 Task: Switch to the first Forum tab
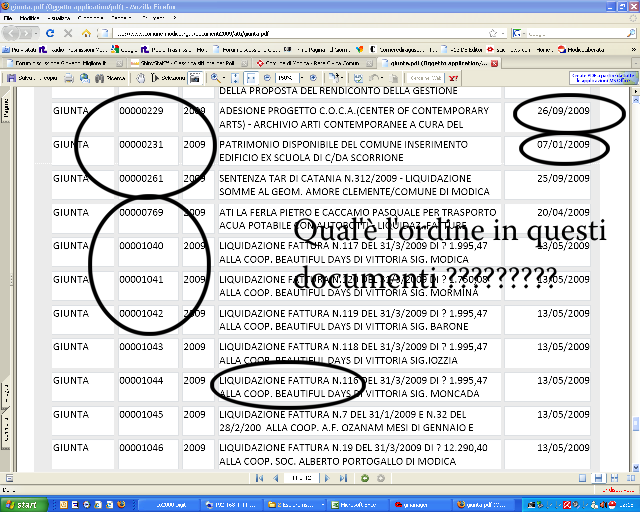(63, 63)
